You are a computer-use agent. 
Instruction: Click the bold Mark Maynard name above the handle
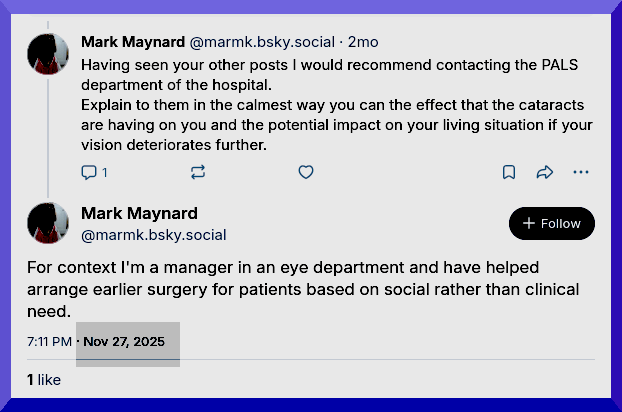coord(138,213)
